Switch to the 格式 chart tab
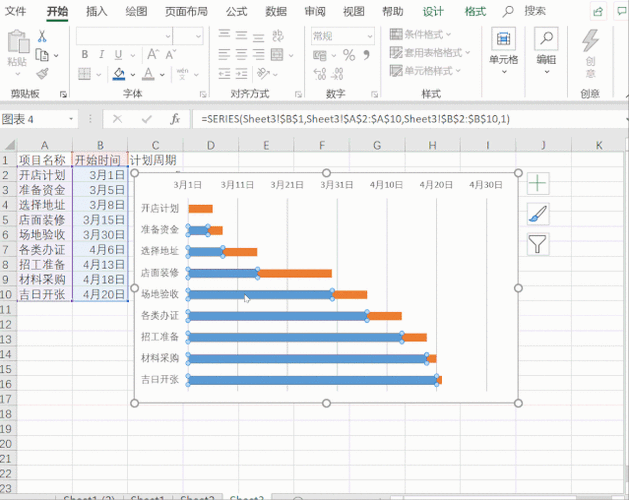 coord(475,11)
